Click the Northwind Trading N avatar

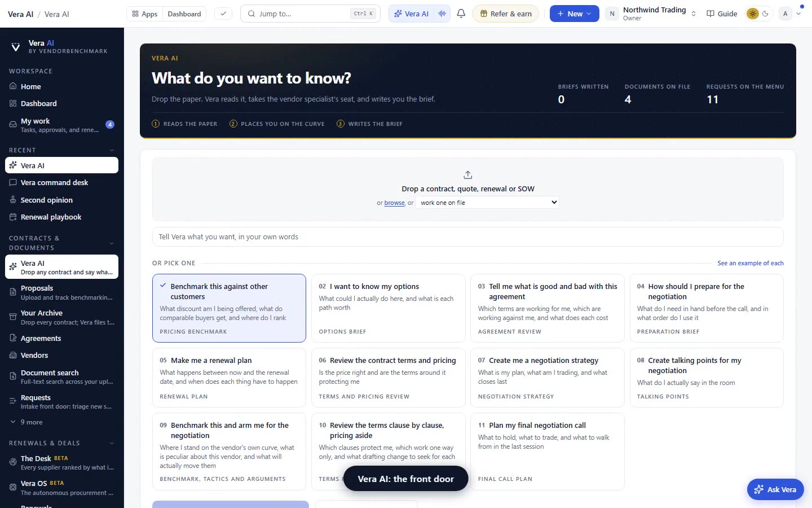(612, 14)
